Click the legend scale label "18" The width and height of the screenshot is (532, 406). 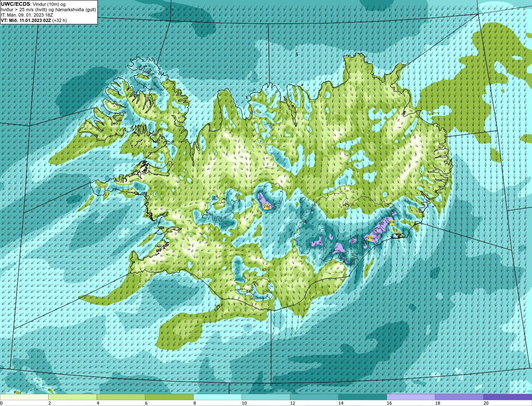pos(437,403)
